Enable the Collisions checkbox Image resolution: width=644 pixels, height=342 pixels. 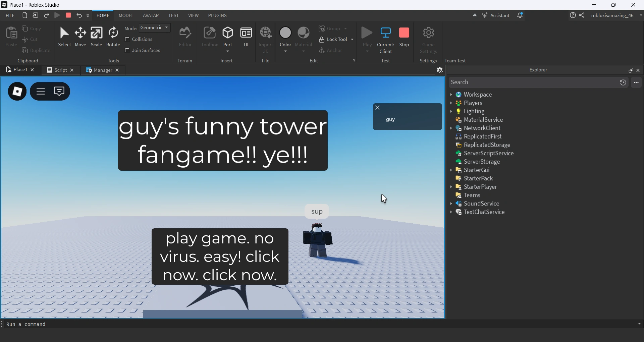pyautogui.click(x=127, y=39)
